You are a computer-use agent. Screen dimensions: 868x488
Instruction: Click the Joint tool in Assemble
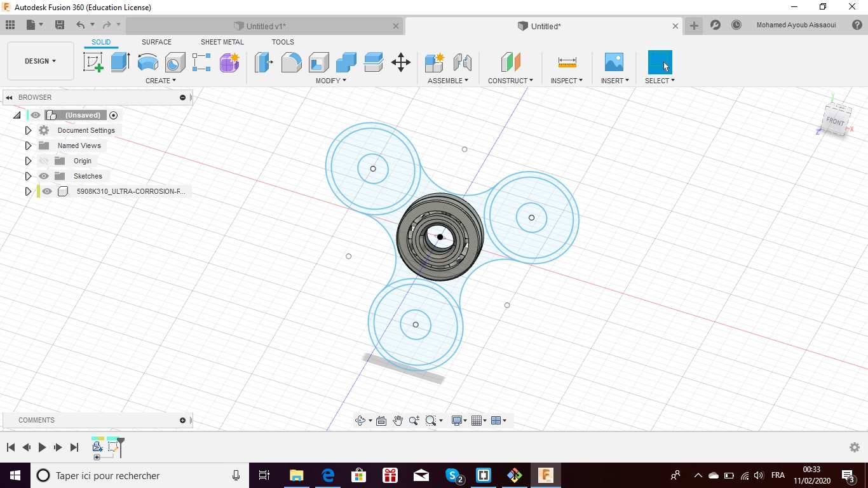463,62
